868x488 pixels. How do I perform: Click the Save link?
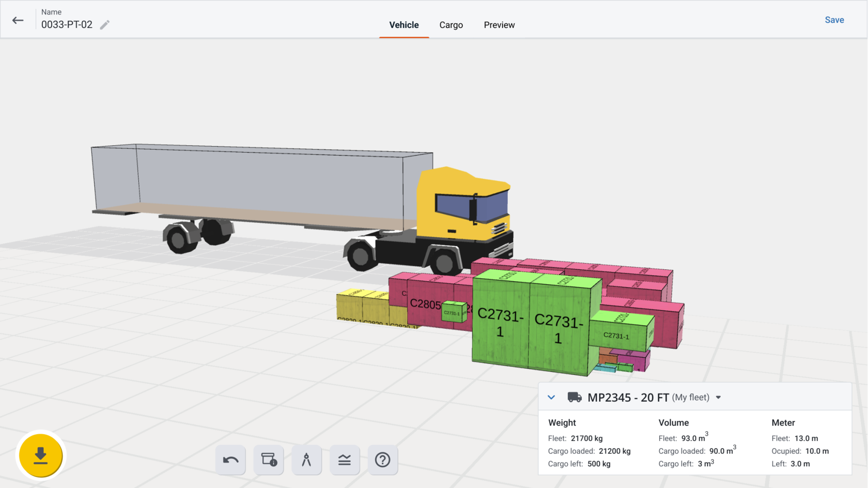point(834,20)
